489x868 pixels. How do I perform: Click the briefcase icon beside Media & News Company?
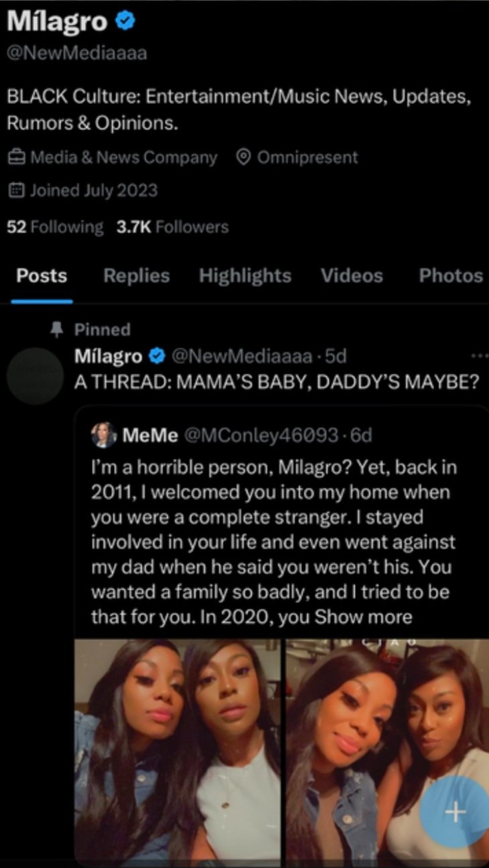point(16,158)
